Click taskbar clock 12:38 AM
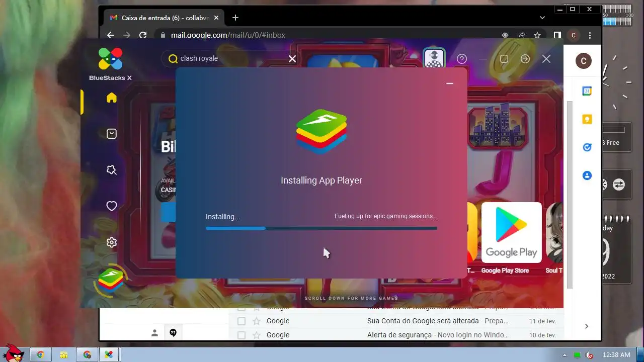644x362 pixels. (616, 355)
